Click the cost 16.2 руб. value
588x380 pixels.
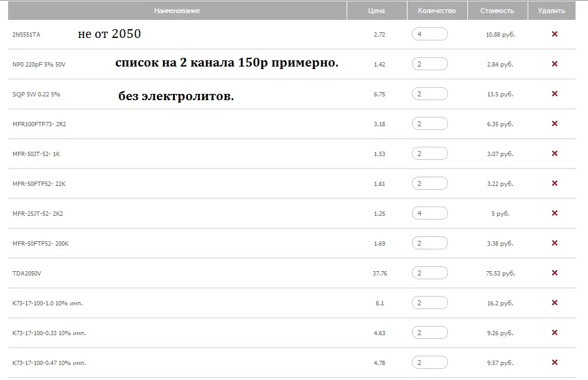(x=500, y=303)
